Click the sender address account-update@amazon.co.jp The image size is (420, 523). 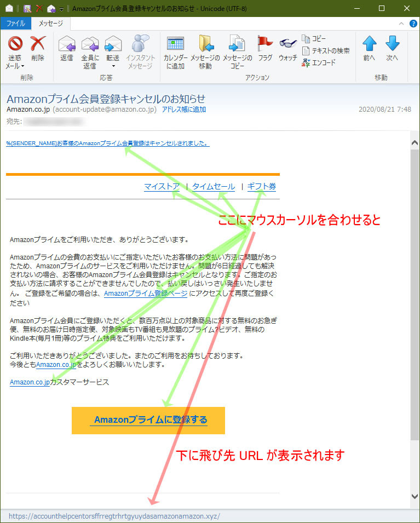point(105,110)
